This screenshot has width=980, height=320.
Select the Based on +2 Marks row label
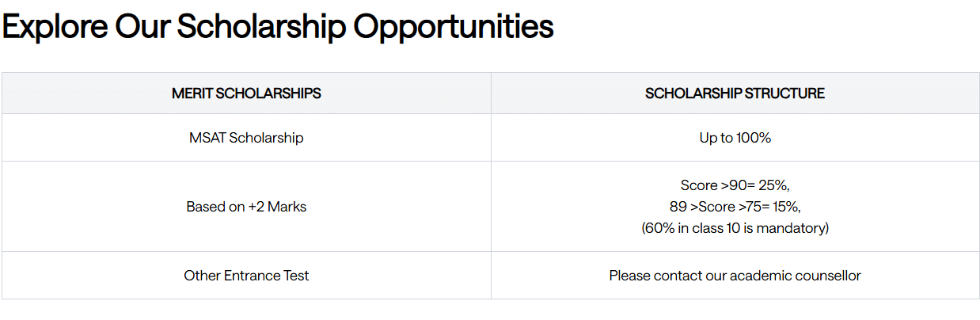pyautogui.click(x=246, y=207)
